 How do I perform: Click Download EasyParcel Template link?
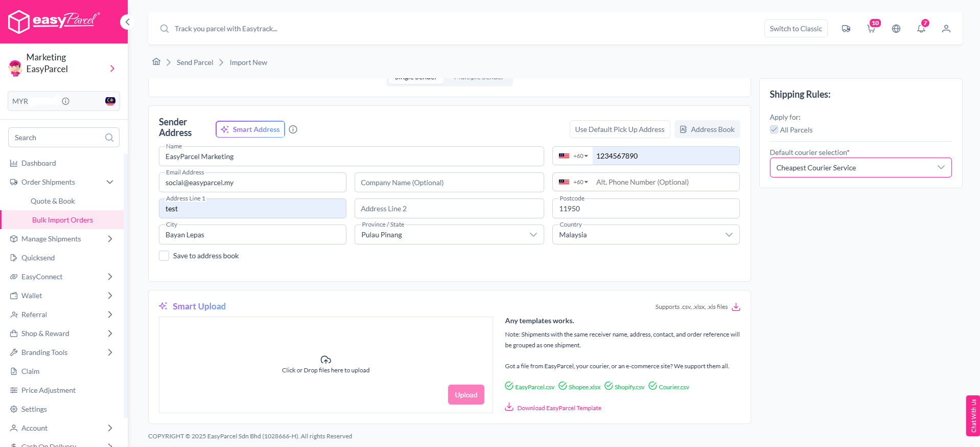tap(559, 408)
